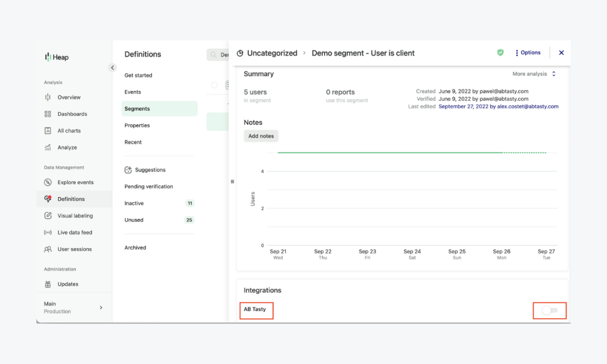Click the Explore events icon
Viewport: 607px width, 364px height.
pyautogui.click(x=48, y=183)
